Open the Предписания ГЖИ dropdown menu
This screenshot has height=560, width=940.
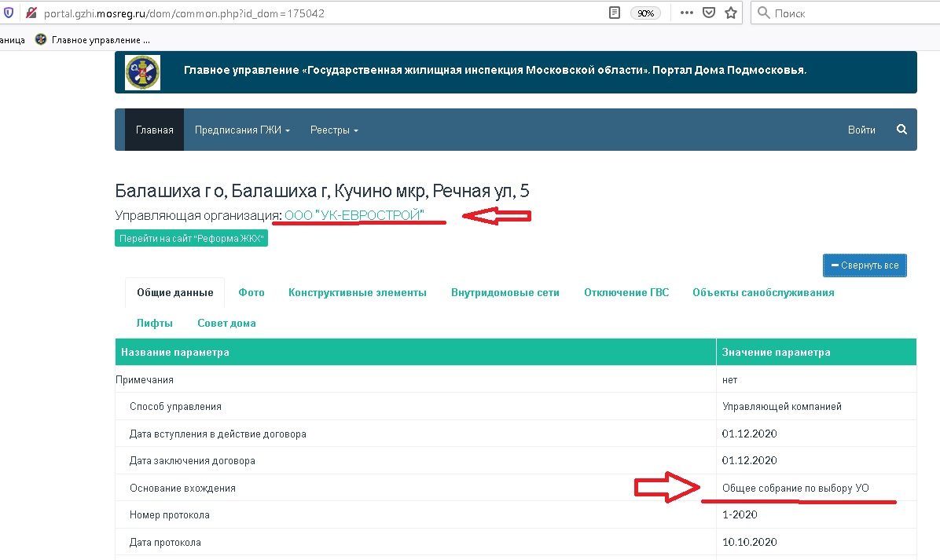tap(242, 130)
